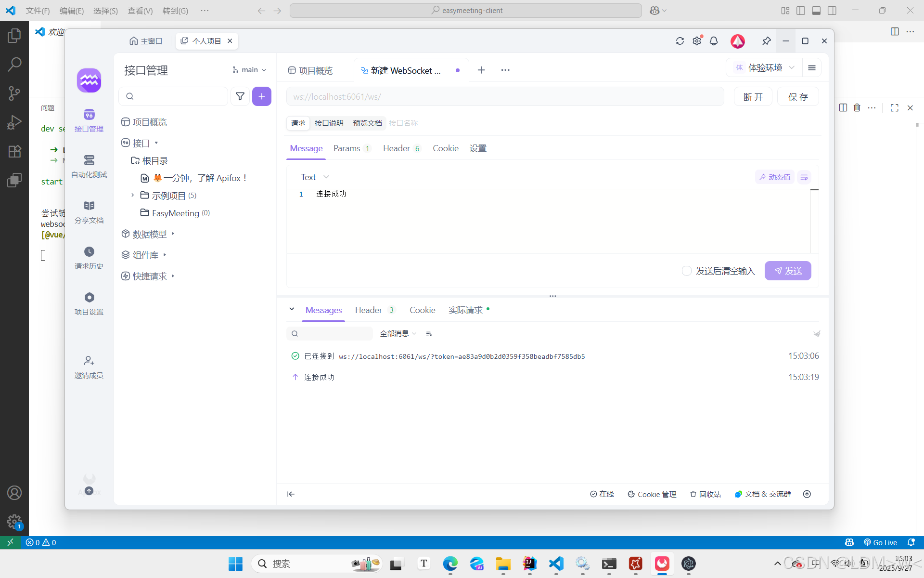Collapse the response panel chevron
The image size is (924, 578).
(x=292, y=309)
